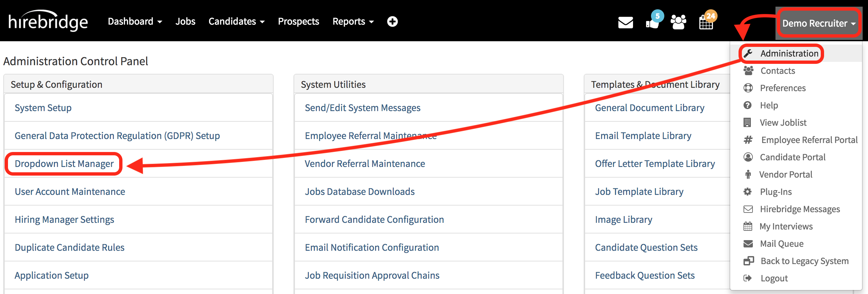The image size is (868, 294).
Task: Go to the Jobs page in navbar
Action: [185, 22]
